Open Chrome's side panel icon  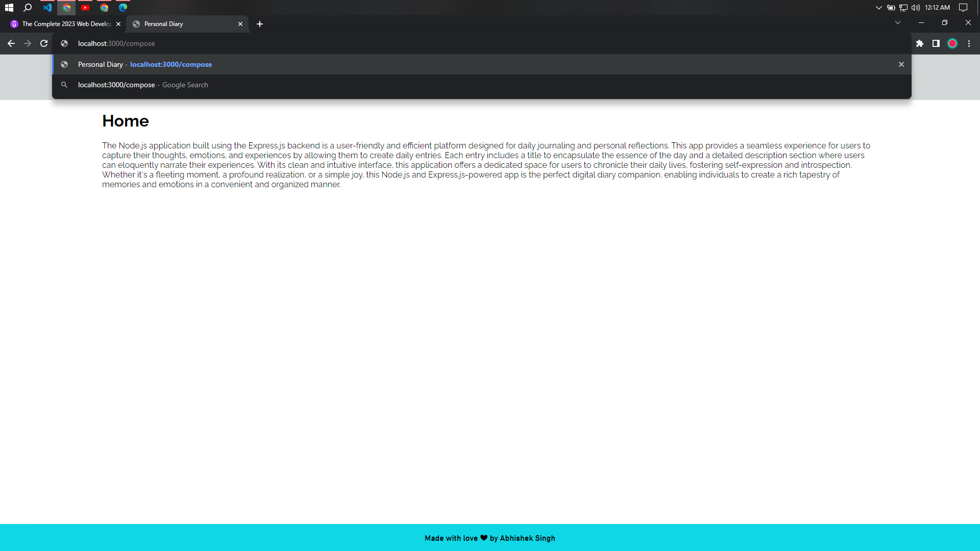point(936,43)
